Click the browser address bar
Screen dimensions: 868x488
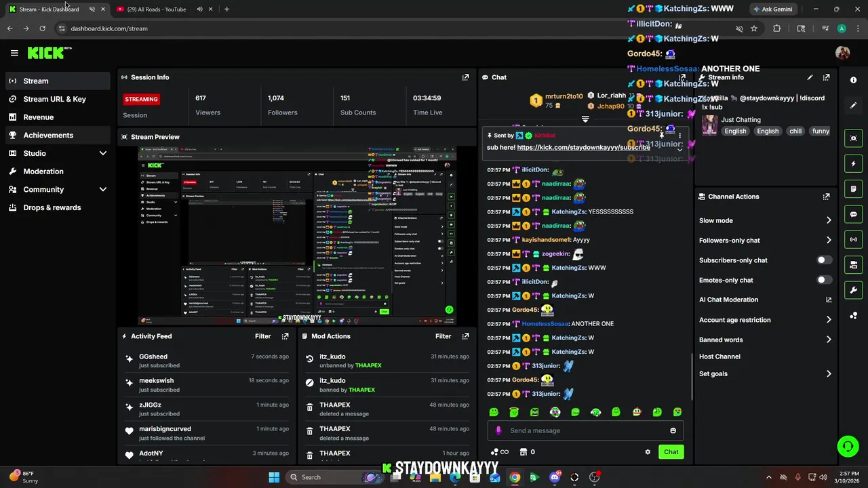(x=393, y=28)
